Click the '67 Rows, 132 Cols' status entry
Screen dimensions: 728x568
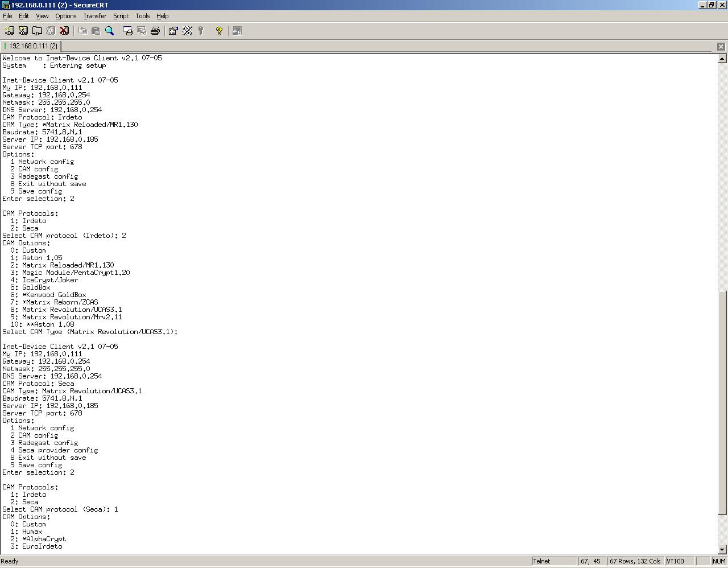635,561
